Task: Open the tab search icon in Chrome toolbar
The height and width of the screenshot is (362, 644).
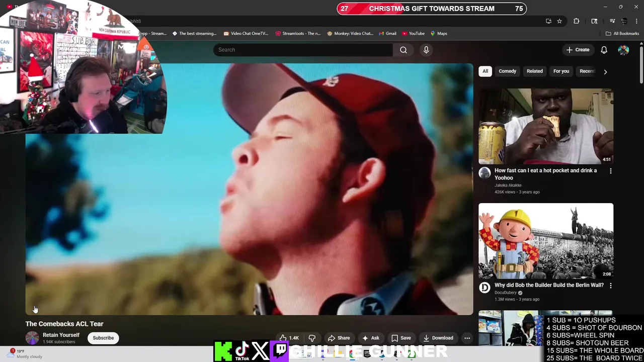Action: 594,21
